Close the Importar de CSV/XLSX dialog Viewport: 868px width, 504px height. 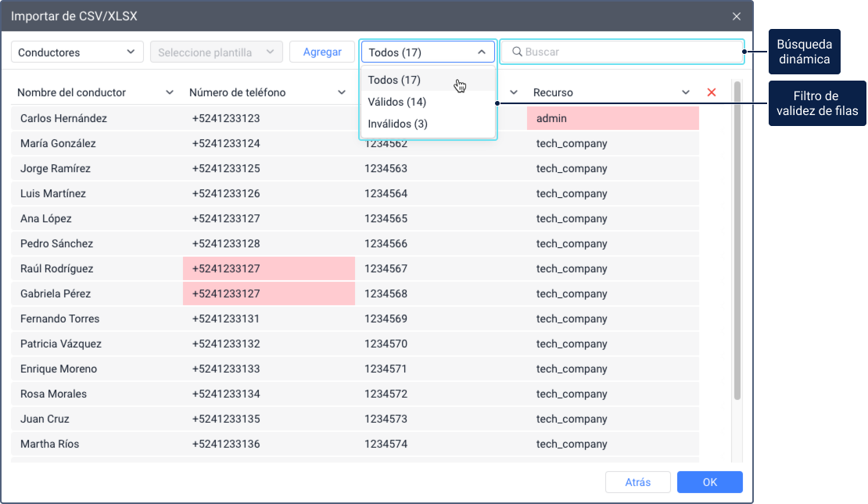pos(736,16)
